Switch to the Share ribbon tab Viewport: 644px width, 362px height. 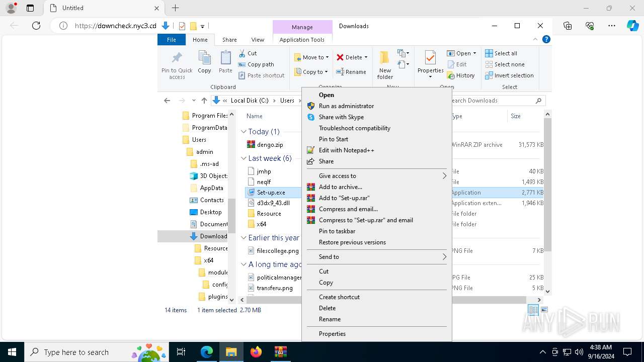(229, 40)
